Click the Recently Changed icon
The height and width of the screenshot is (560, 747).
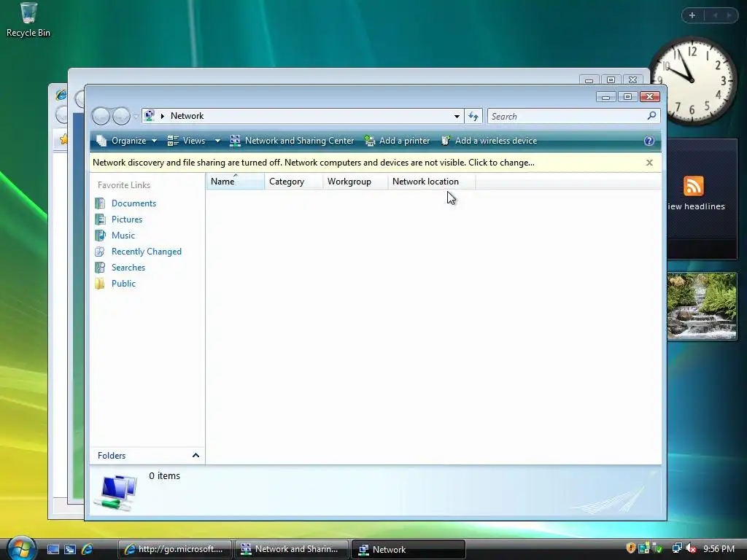pos(100,252)
